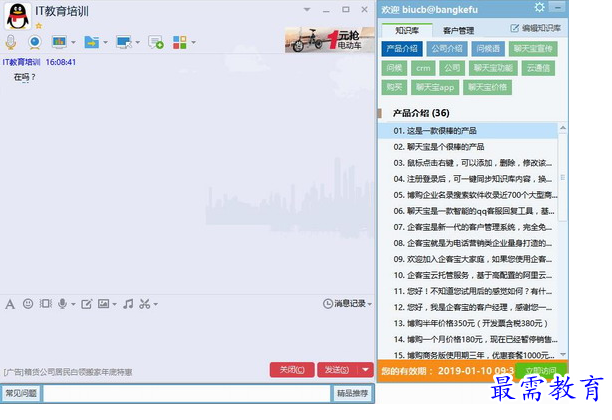Click the green 立即访问 button
The image size is (612, 420).
[x=541, y=370]
